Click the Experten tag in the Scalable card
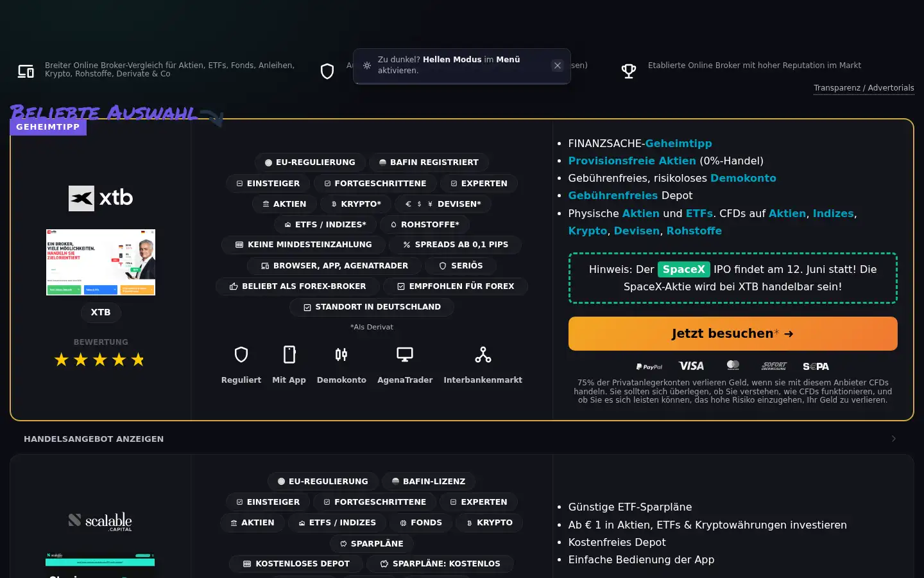924x578 pixels. tap(479, 502)
